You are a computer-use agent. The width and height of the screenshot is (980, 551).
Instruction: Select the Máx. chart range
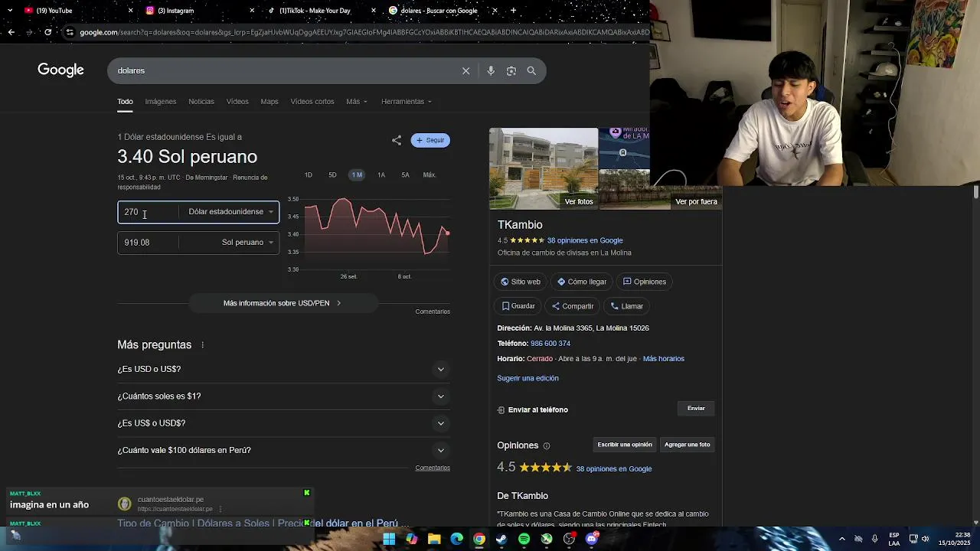click(x=430, y=175)
